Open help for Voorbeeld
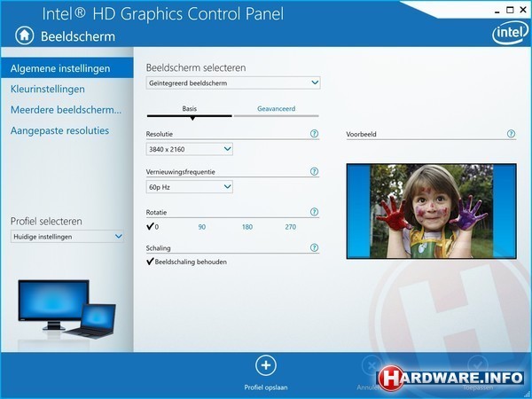This screenshot has width=532, height=399. [x=511, y=134]
